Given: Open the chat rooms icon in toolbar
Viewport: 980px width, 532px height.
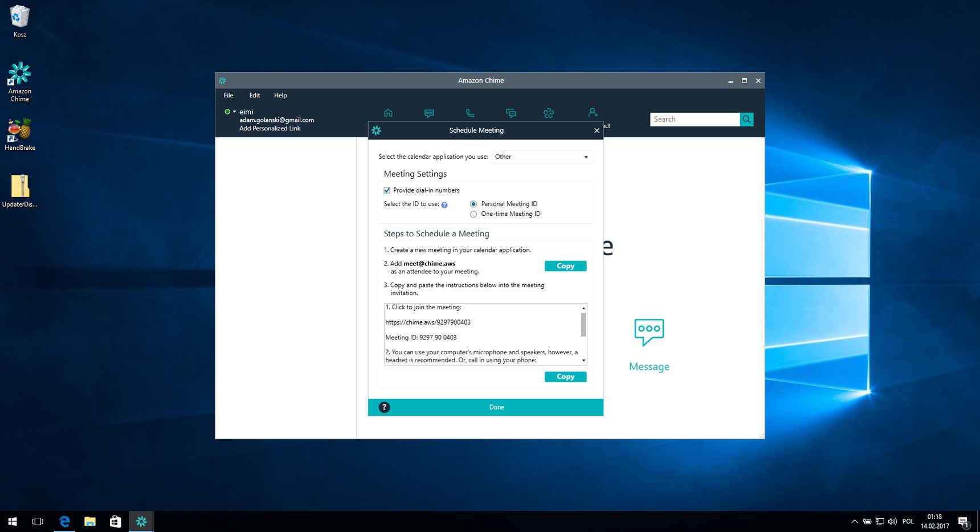Looking at the screenshot, I should [511, 113].
